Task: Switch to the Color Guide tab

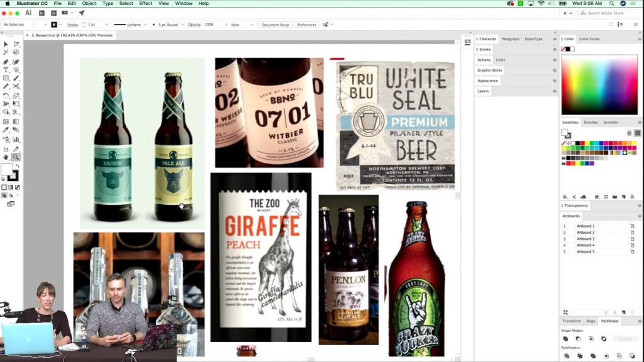Action: click(589, 39)
